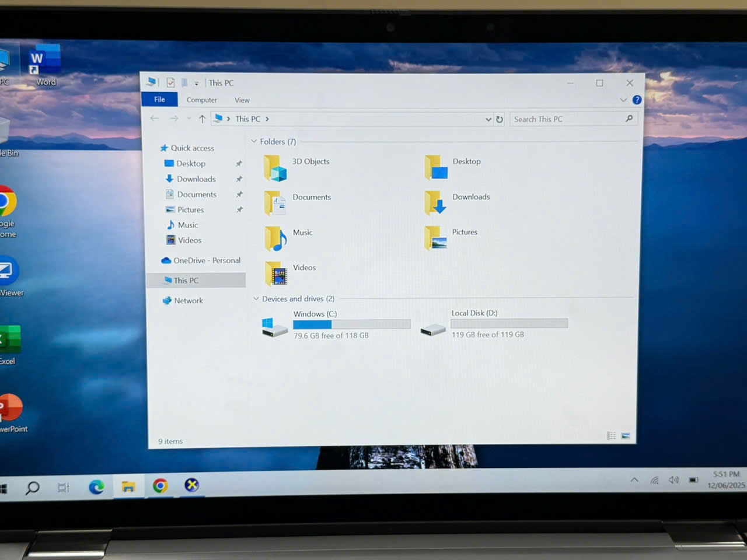
Task: Open the recent locations dropdown arrow
Action: pos(189,119)
